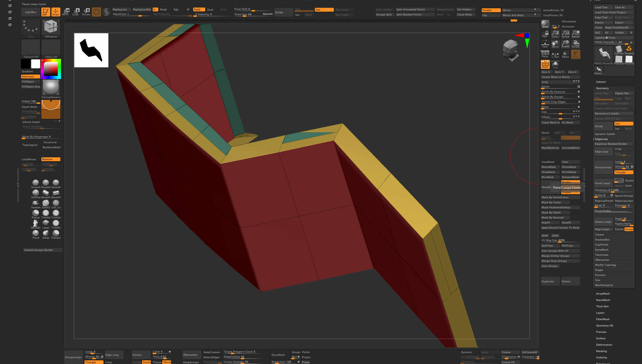642x364 pixels.
Task: Click the Rotate gizmo tool icon
Action: click(x=86, y=12)
